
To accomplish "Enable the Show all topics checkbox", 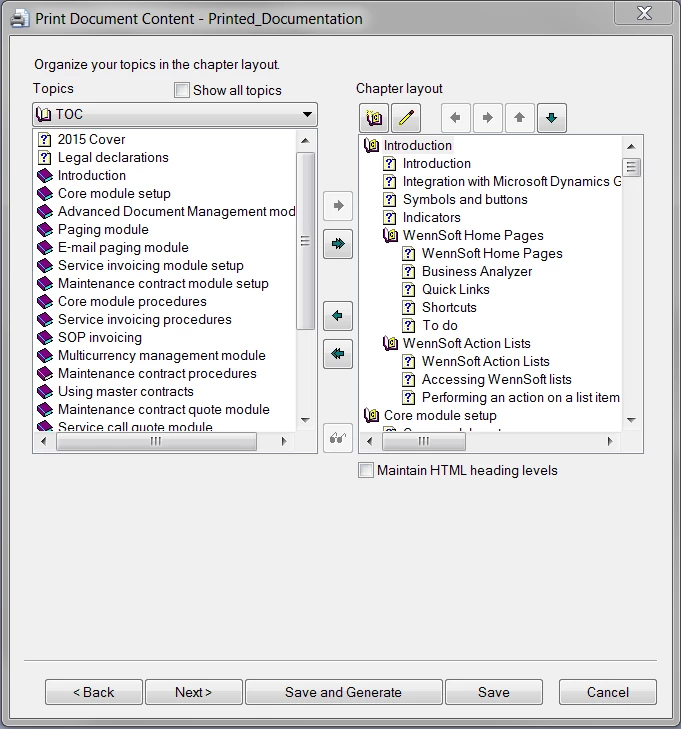I will click(182, 90).
